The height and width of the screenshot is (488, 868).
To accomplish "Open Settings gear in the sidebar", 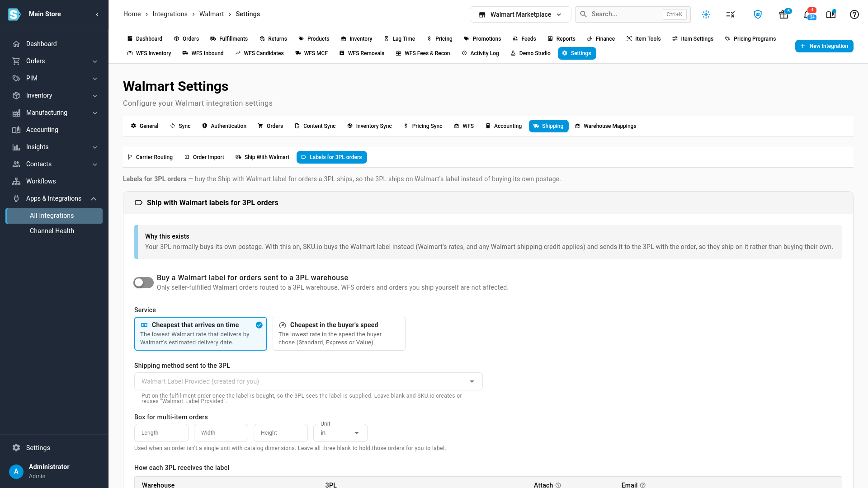I will (x=54, y=448).
